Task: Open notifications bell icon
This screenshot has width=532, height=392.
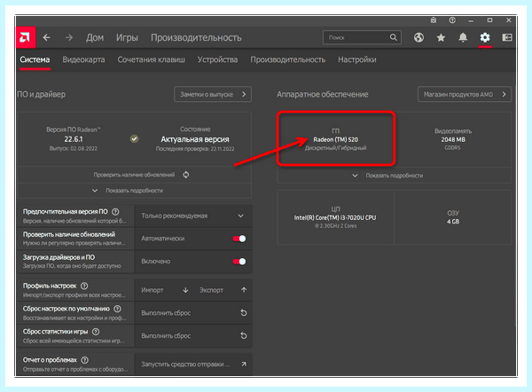Action: (463, 37)
